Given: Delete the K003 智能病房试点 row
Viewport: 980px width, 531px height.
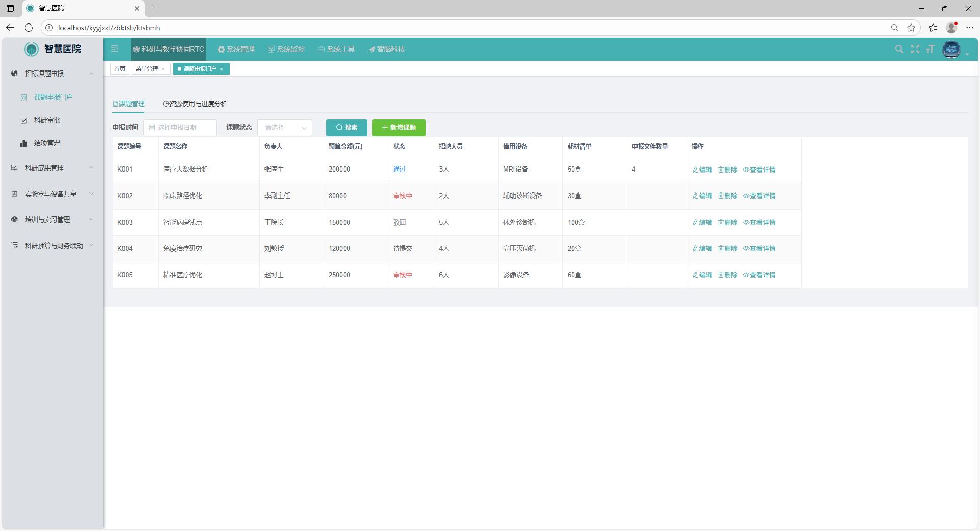Looking at the screenshot, I should (727, 223).
